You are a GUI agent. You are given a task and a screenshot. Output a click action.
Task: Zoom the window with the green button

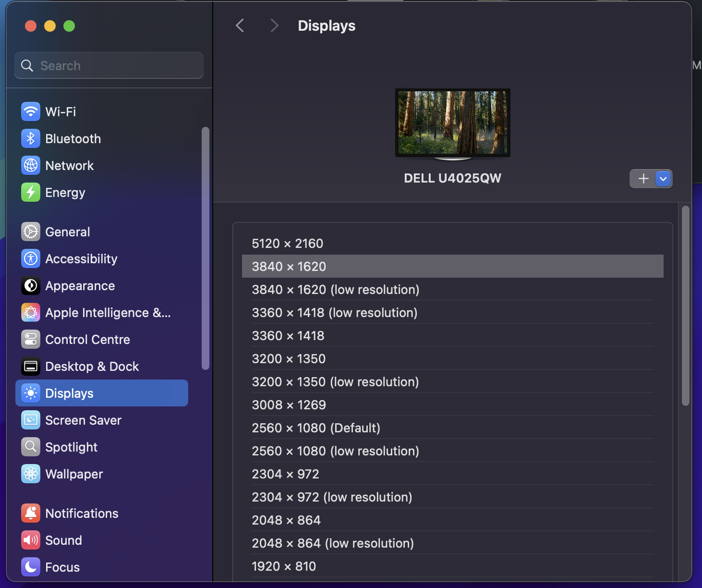pyautogui.click(x=69, y=26)
